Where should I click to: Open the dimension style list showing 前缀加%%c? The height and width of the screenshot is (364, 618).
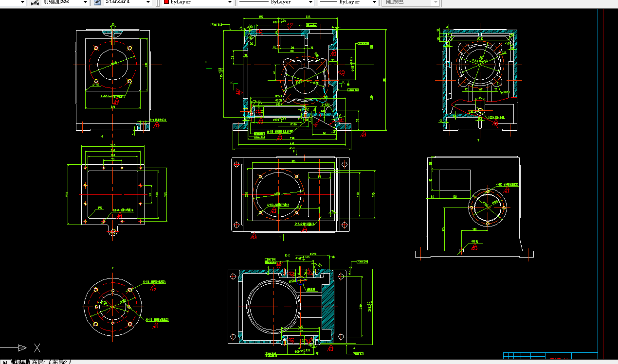pos(65,2)
